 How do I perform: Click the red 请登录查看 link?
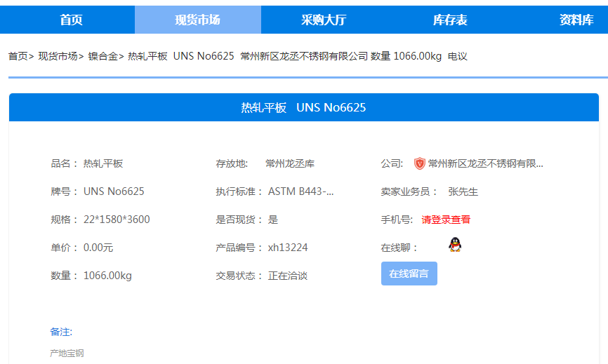446,220
